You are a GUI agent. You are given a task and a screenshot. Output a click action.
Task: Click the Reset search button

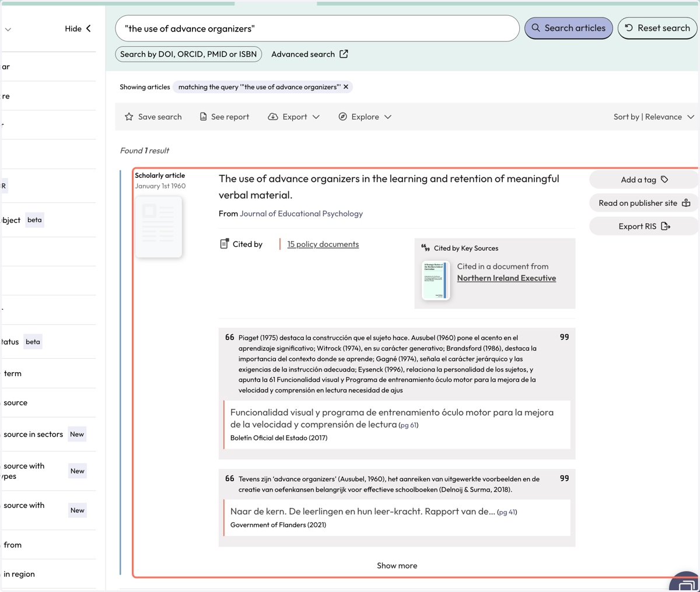point(657,28)
